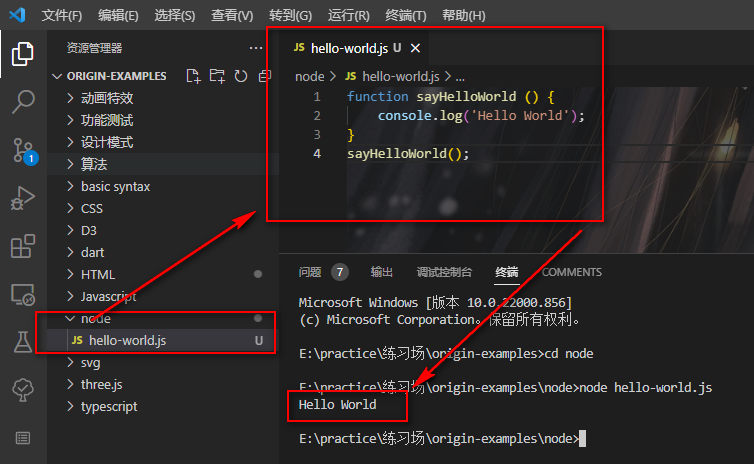
Task: Click the VS Code logo icon
Action: 17,15
